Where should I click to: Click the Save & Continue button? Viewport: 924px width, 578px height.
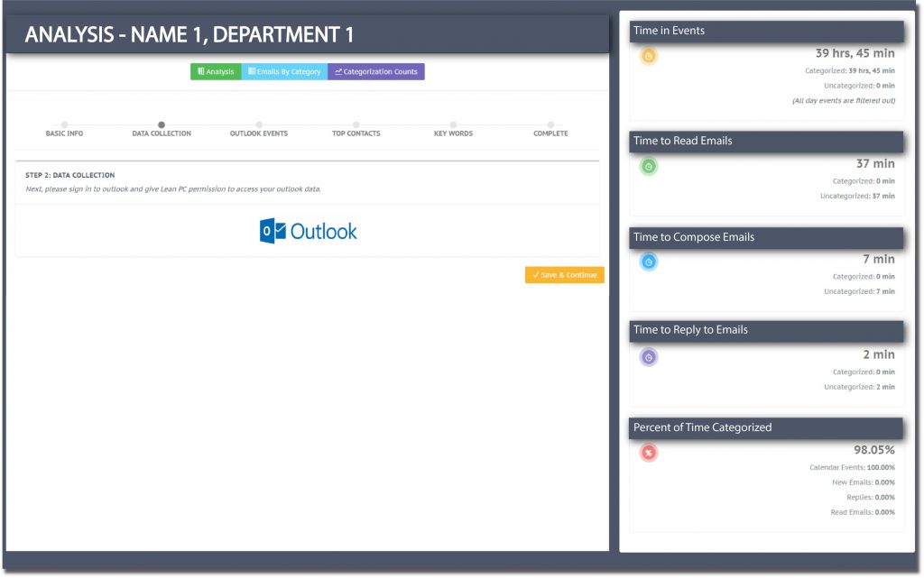click(565, 275)
